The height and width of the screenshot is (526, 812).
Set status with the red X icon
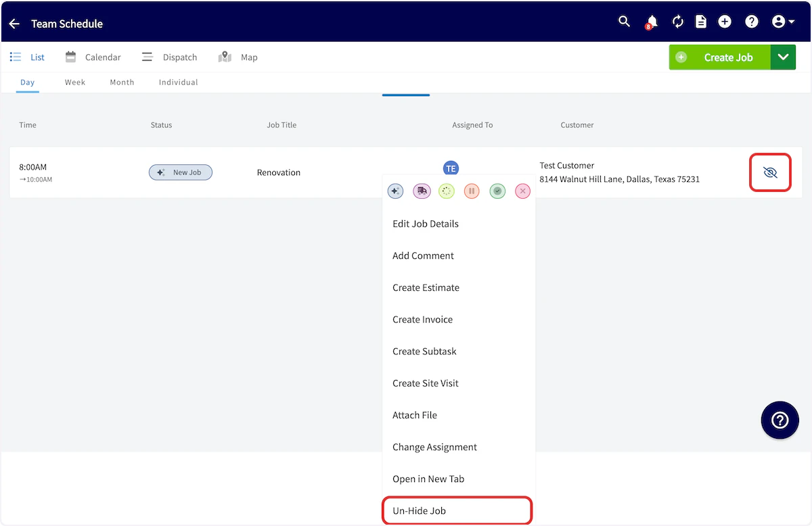click(x=522, y=191)
